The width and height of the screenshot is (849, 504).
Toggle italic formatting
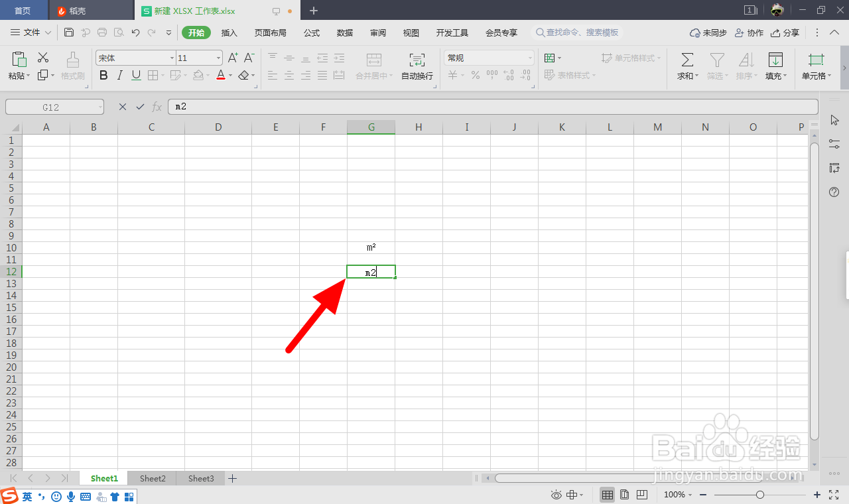click(119, 75)
